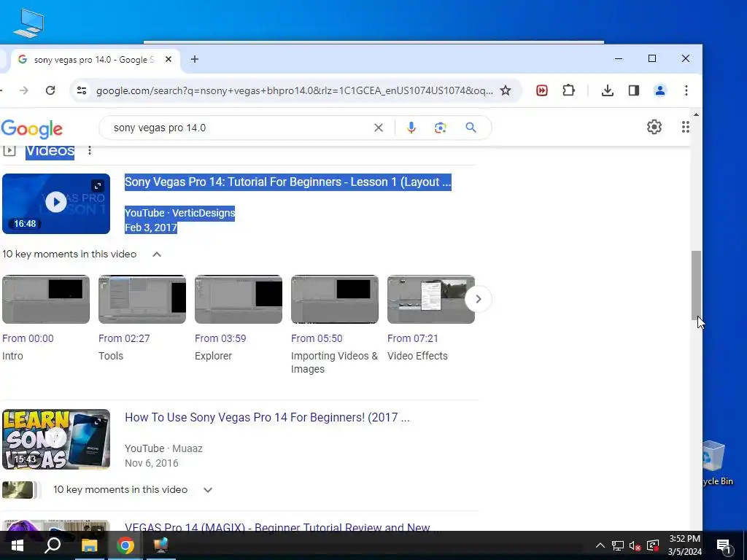
Task: Close the sony vegas pro 14.0 tab
Action: point(169,59)
